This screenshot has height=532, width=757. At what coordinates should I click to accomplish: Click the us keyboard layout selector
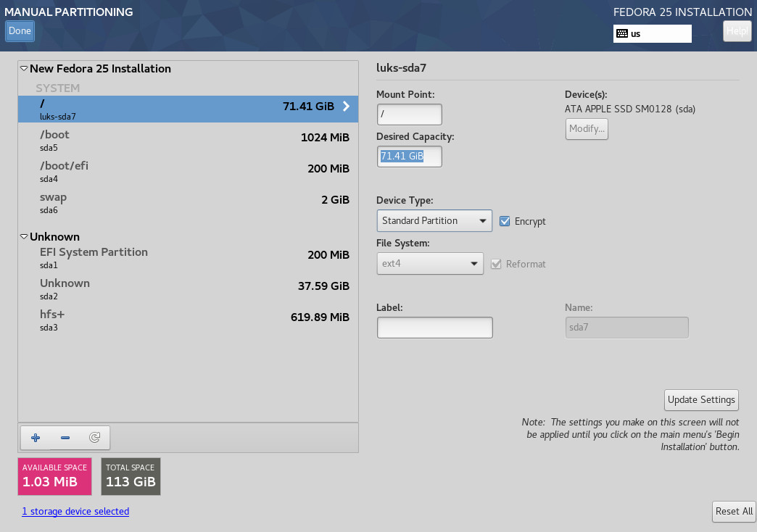pos(653,34)
